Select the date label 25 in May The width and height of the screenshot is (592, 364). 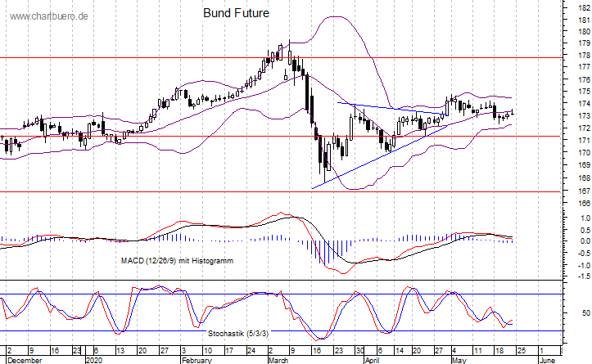(522, 351)
